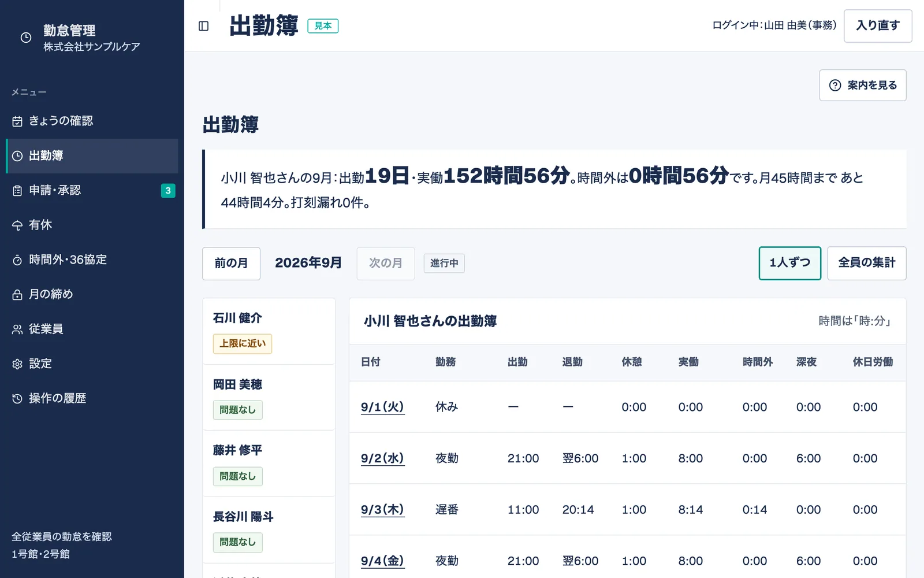Image resolution: width=924 pixels, height=578 pixels.
Task: Switch to 1人ずつ view
Action: click(x=789, y=263)
